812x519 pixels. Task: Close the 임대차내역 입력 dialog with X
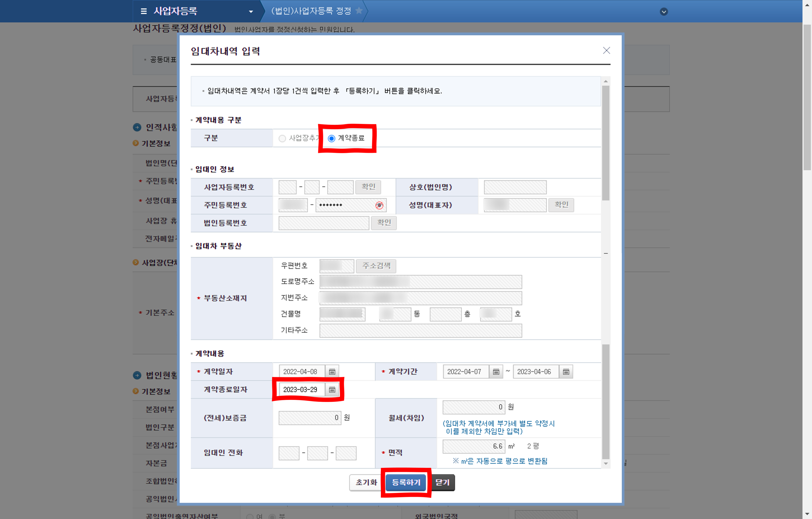coord(606,51)
